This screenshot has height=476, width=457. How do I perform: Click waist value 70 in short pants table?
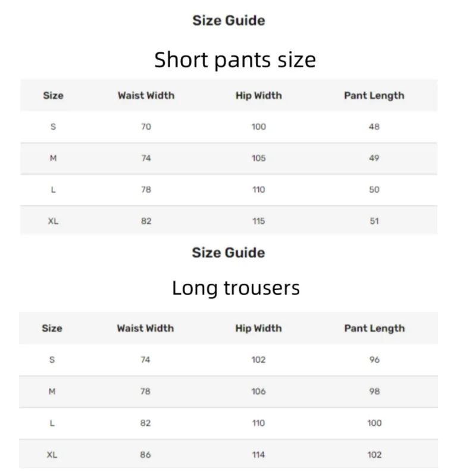(146, 127)
